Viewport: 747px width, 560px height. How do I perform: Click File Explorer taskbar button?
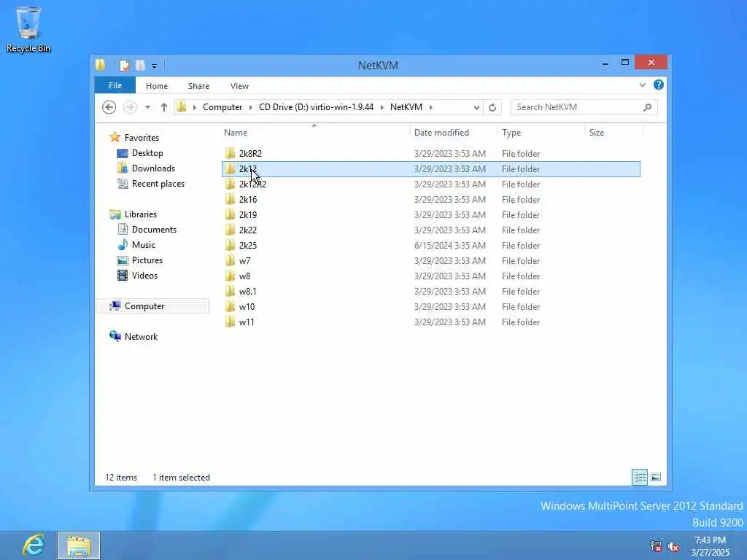[79, 545]
